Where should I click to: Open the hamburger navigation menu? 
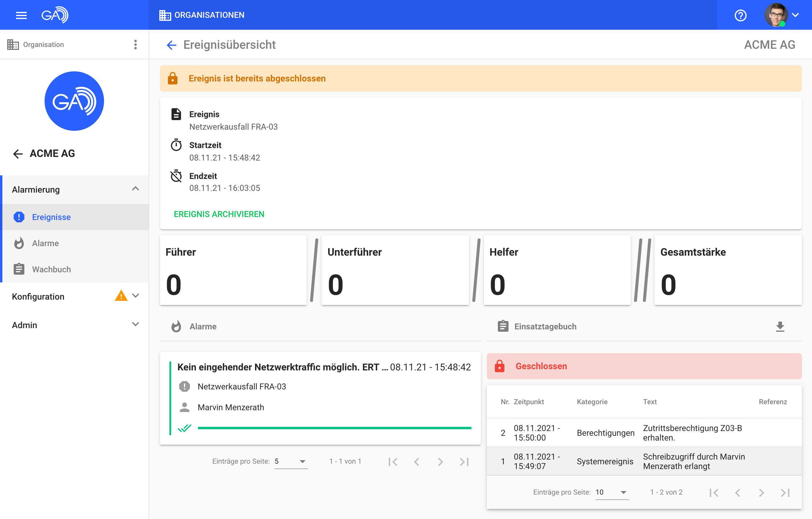(21, 15)
